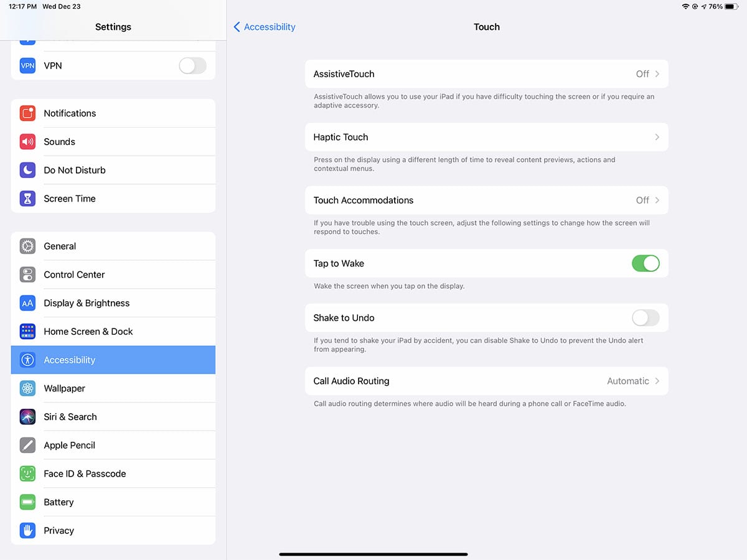The image size is (747, 560).
Task: Open Siri & Search settings
Action: (113, 417)
